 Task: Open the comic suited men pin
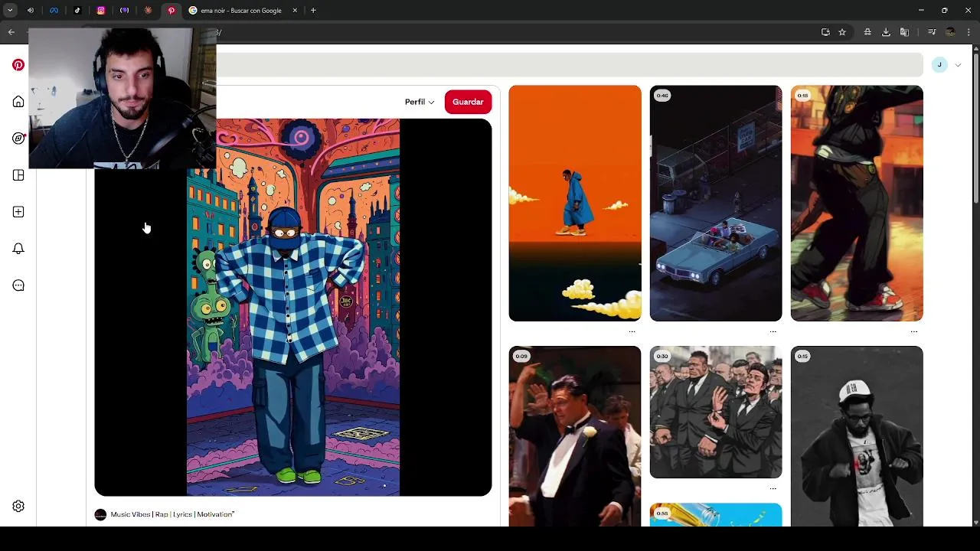(x=716, y=412)
